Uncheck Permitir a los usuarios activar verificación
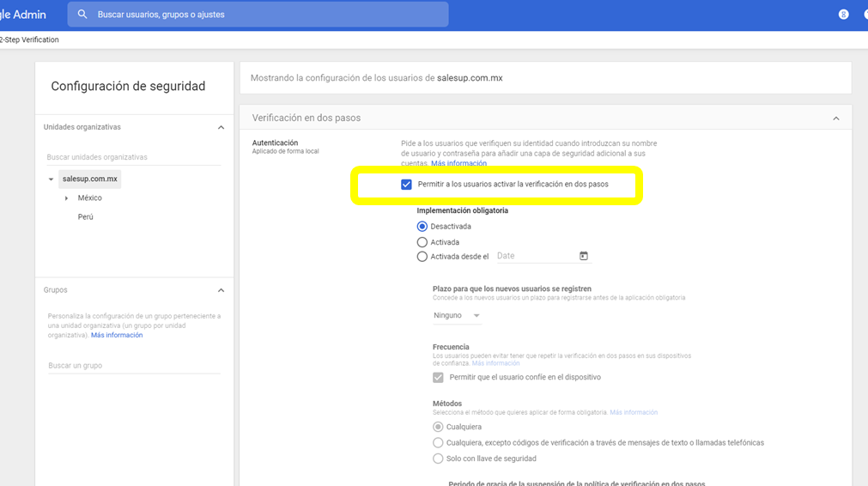The image size is (868, 486). click(x=406, y=185)
